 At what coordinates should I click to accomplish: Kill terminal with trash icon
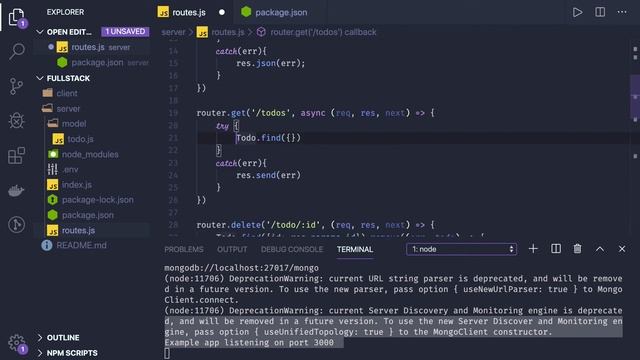(x=577, y=249)
